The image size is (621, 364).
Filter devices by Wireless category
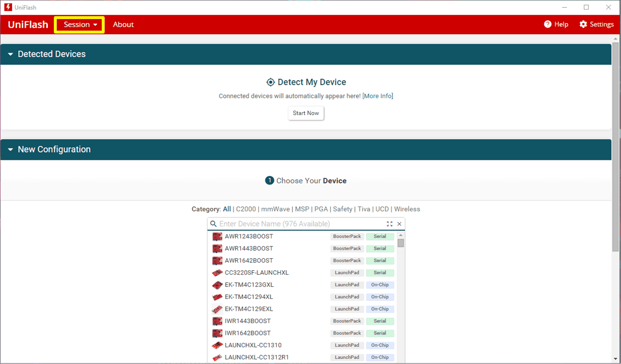click(407, 209)
